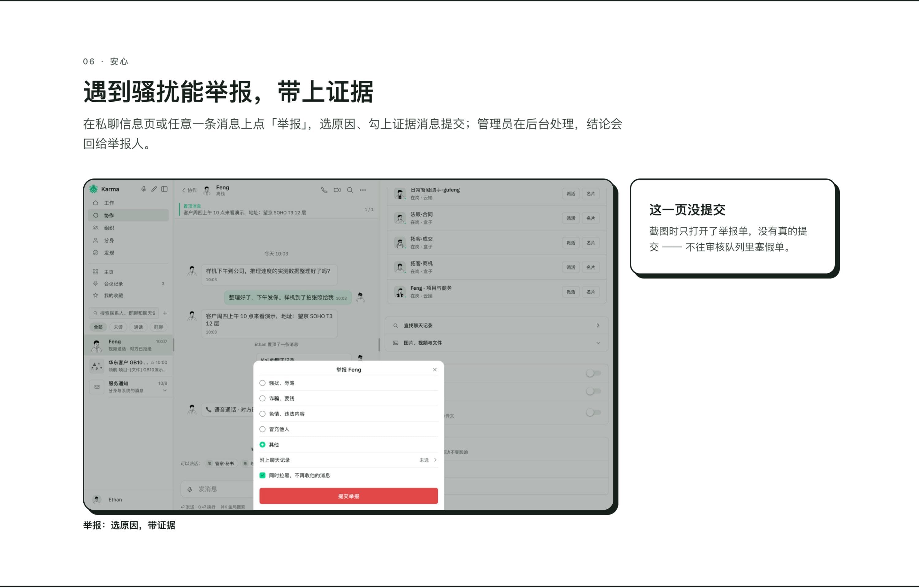Open 我的收藏 in the sidebar
The width and height of the screenshot is (919, 588).
tap(128, 296)
